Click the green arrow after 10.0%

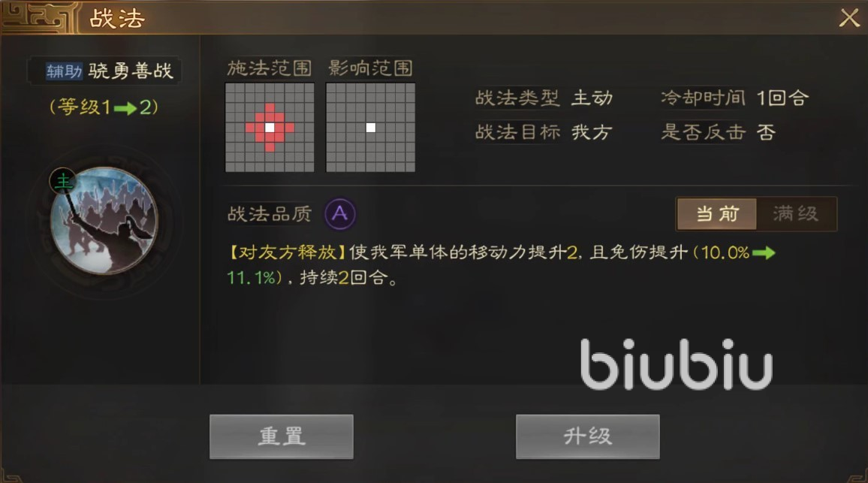tap(764, 253)
